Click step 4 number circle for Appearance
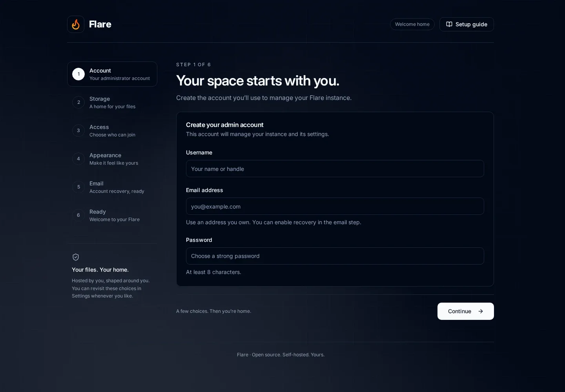The width and height of the screenshot is (565, 392). pyautogui.click(x=78, y=159)
